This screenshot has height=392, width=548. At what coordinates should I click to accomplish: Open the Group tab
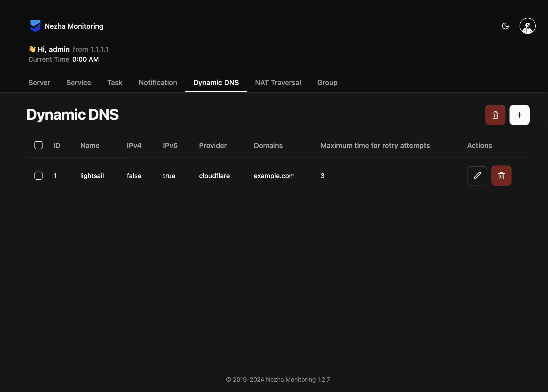tap(327, 83)
